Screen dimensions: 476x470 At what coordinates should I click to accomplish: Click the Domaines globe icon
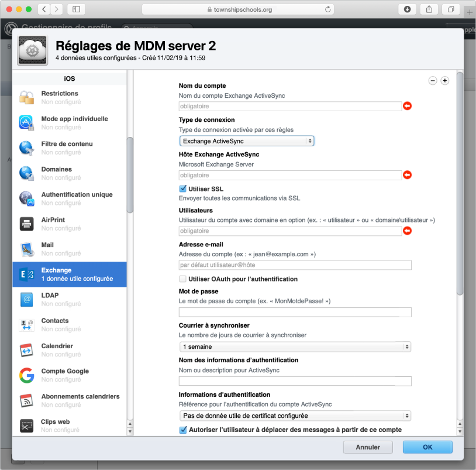(x=27, y=173)
